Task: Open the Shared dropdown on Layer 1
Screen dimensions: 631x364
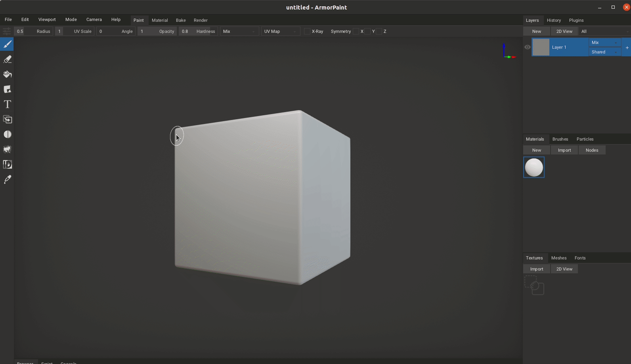Action: coord(604,52)
